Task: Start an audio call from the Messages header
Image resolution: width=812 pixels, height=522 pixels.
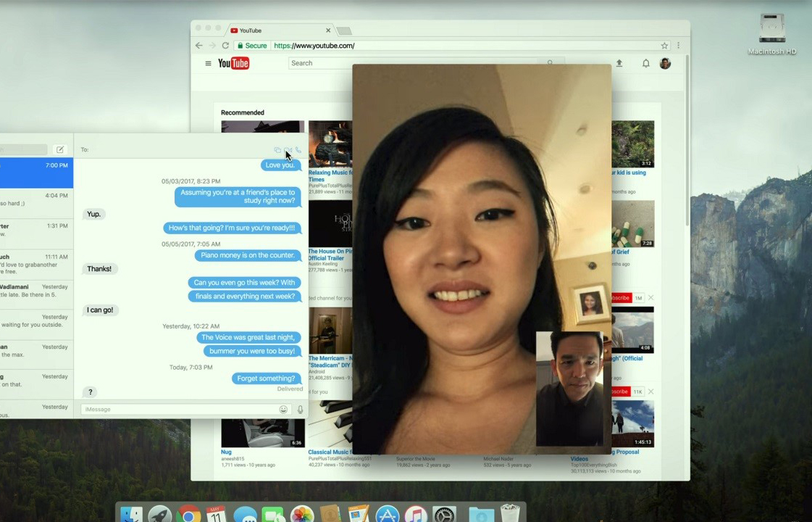Action: 298,150
